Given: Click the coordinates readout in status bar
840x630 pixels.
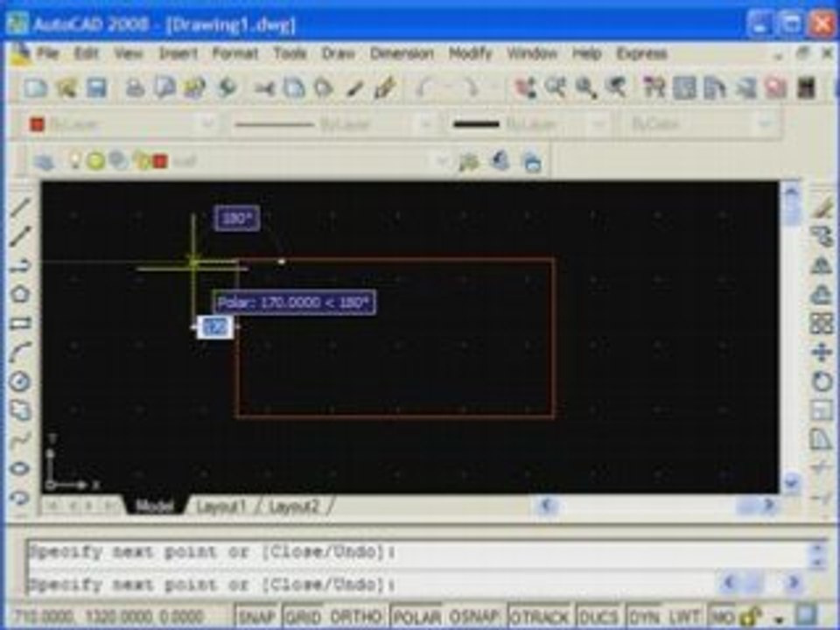Looking at the screenshot, I should pyautogui.click(x=108, y=616).
